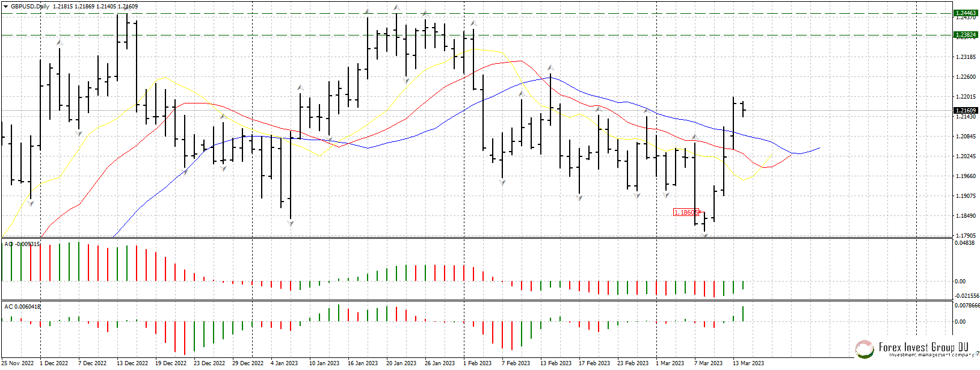Click the current price tag 1.21609
980x370 pixels.
(966, 111)
